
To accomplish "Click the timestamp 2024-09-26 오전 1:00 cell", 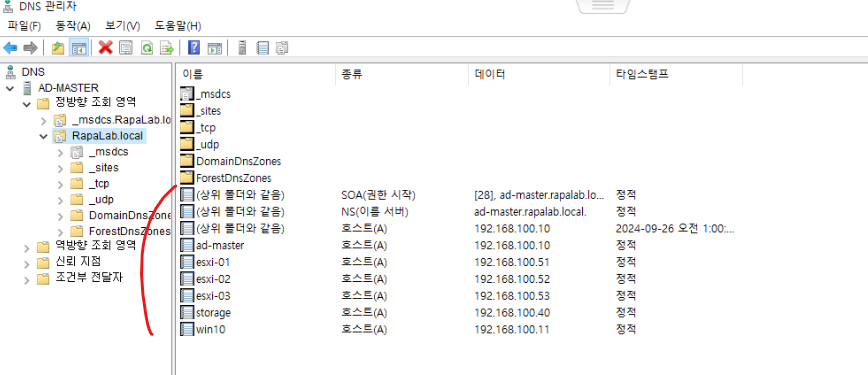I will tap(675, 228).
